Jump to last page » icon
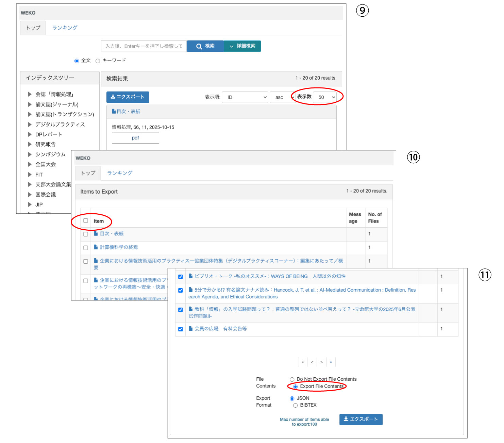Screen dimensions: 504x443 click(x=331, y=362)
